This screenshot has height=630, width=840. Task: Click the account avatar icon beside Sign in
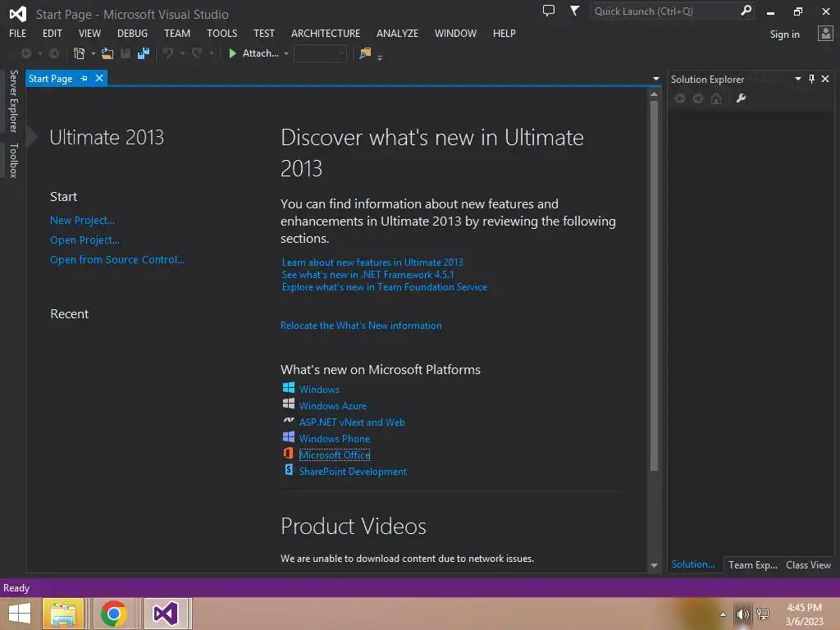[825, 33]
